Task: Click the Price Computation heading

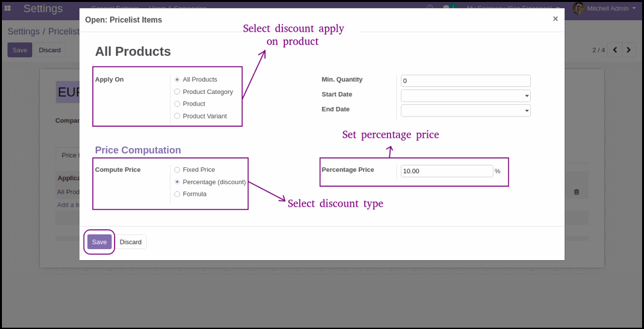Action: [x=138, y=150]
